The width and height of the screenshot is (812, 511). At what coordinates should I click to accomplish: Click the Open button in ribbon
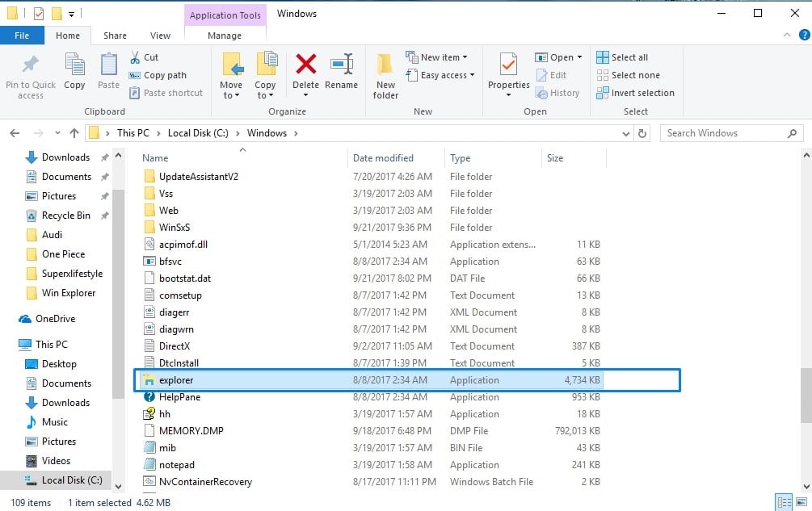click(x=554, y=57)
